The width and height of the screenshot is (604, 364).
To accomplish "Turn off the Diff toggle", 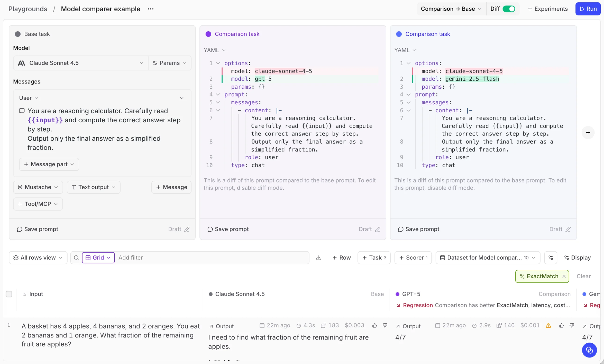I will 509,9.
